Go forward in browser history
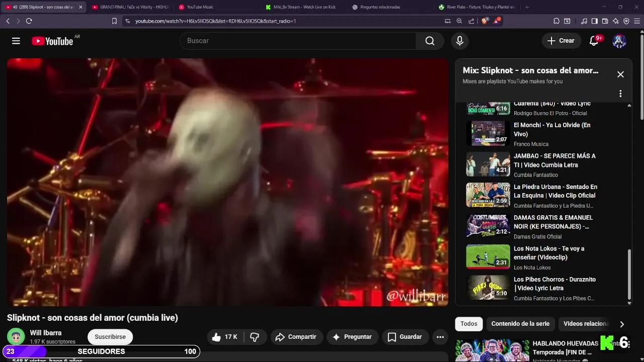This screenshot has width=644, height=362. click(18, 21)
